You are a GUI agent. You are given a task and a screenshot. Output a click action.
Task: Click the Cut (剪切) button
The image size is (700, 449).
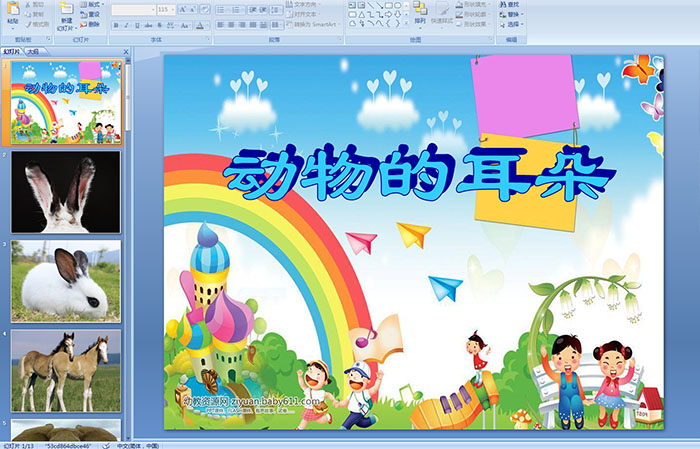coord(35,4)
